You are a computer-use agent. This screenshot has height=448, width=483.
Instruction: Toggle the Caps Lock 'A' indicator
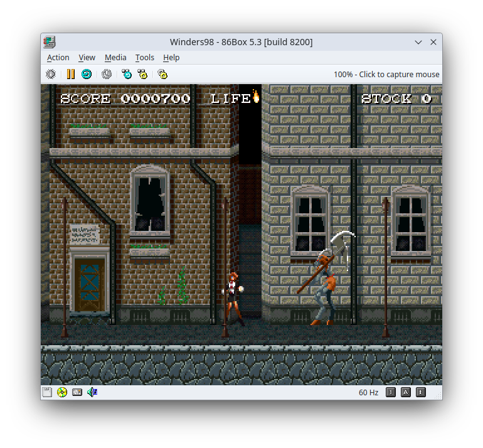click(x=406, y=392)
